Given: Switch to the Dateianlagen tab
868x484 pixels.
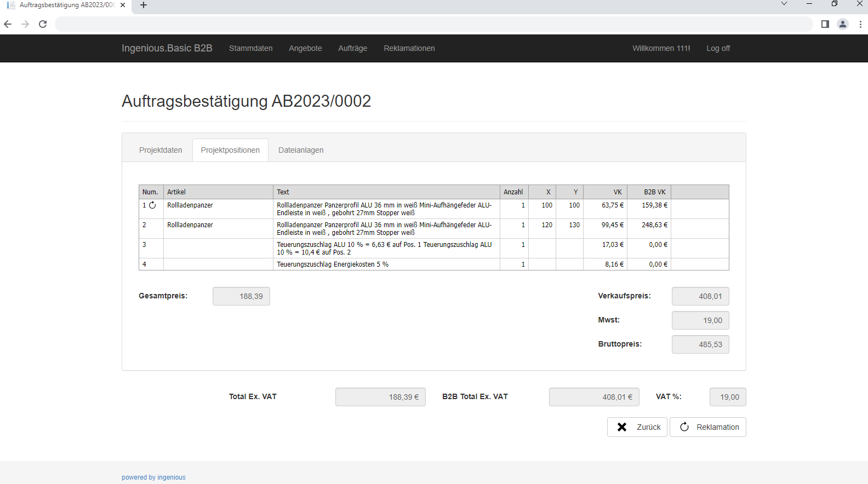Looking at the screenshot, I should (301, 150).
